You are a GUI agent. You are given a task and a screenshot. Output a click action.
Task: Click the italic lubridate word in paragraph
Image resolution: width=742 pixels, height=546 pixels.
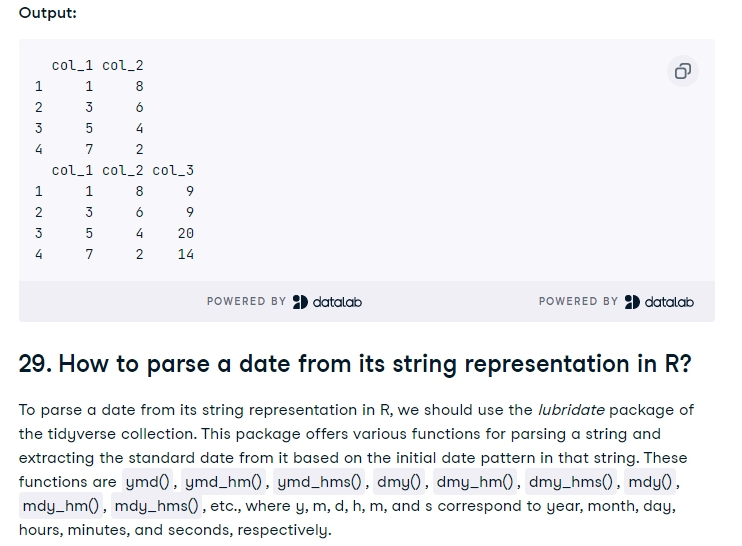click(571, 410)
